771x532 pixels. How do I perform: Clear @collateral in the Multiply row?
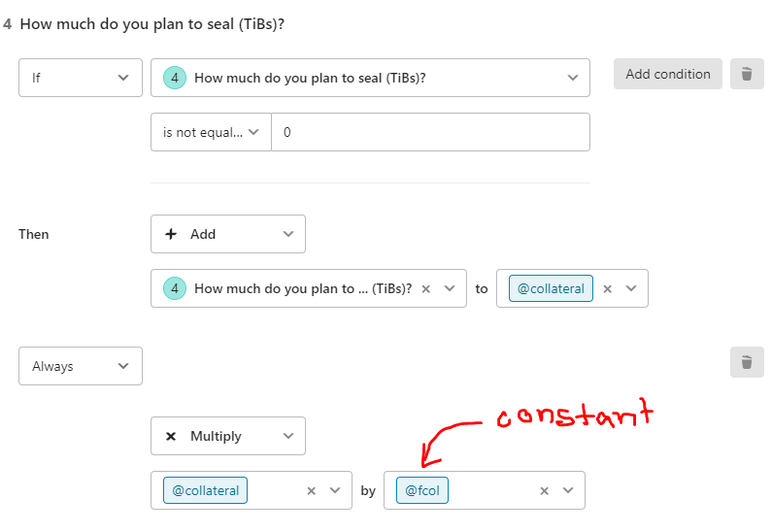pyautogui.click(x=312, y=490)
